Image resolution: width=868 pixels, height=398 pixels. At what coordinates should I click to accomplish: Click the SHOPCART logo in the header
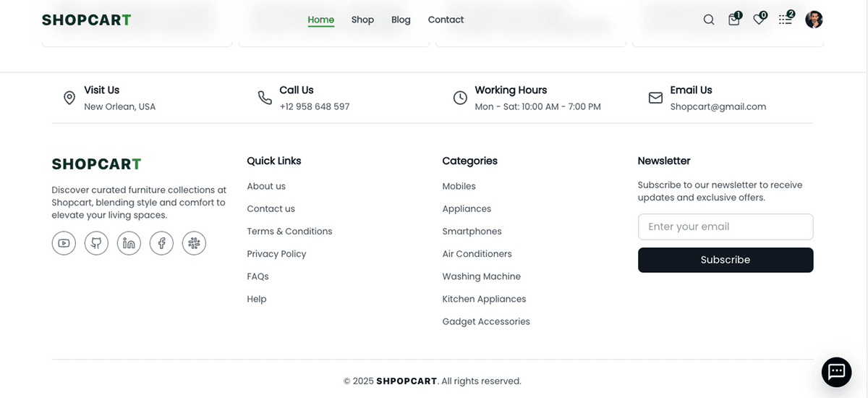click(86, 20)
